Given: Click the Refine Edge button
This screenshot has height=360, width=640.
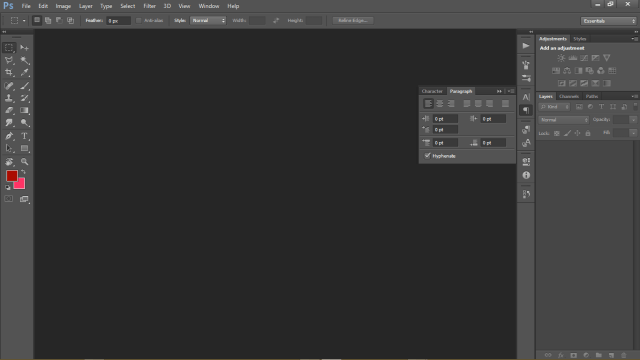Looking at the screenshot, I should click(x=353, y=20).
